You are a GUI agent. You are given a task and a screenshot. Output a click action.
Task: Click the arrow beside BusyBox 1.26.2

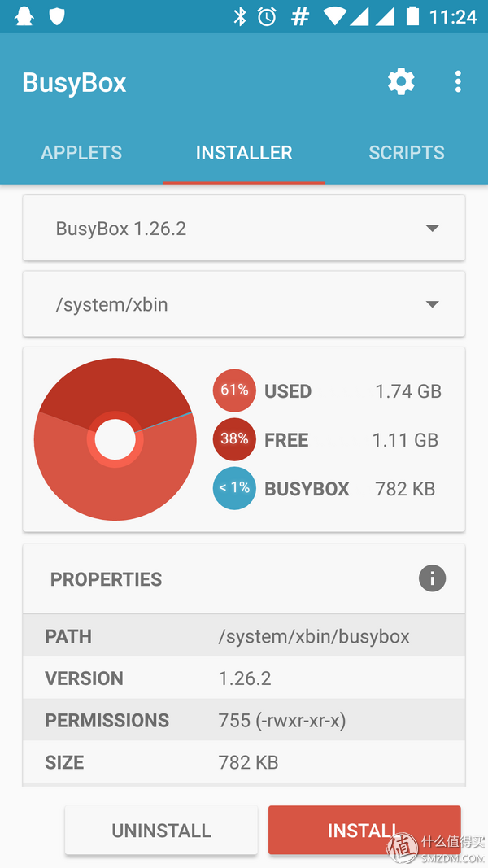pyautogui.click(x=432, y=229)
